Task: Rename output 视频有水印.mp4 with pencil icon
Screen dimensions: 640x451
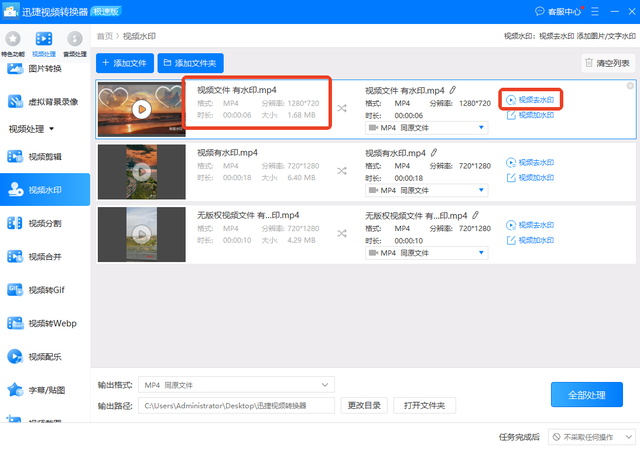Action: [434, 152]
